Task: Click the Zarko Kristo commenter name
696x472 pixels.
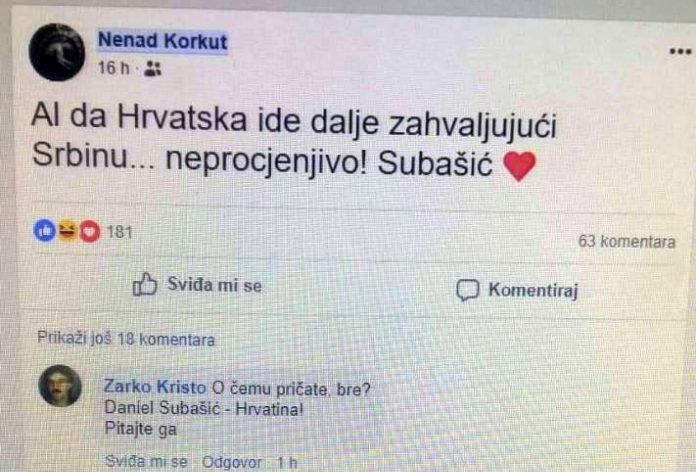Action: [155, 387]
